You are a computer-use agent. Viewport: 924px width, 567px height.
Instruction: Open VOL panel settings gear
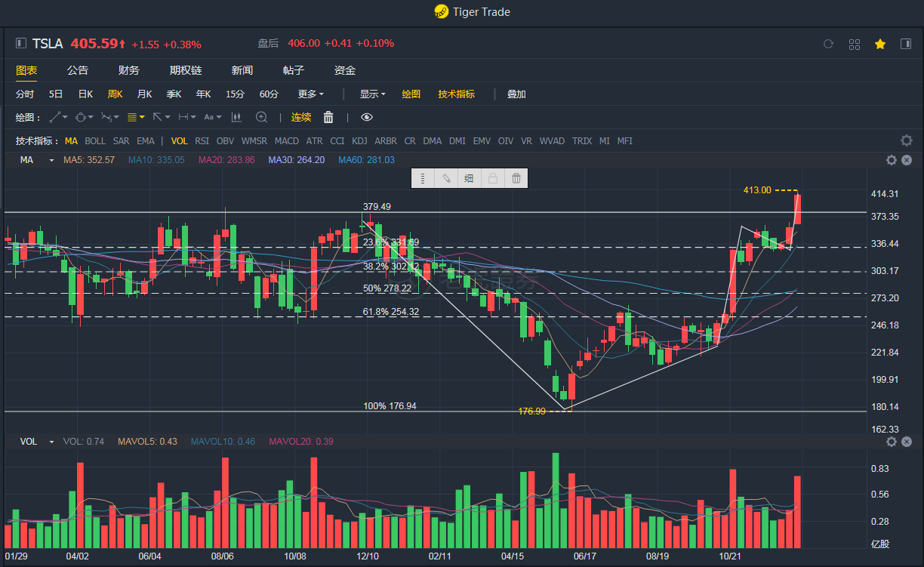tap(891, 442)
